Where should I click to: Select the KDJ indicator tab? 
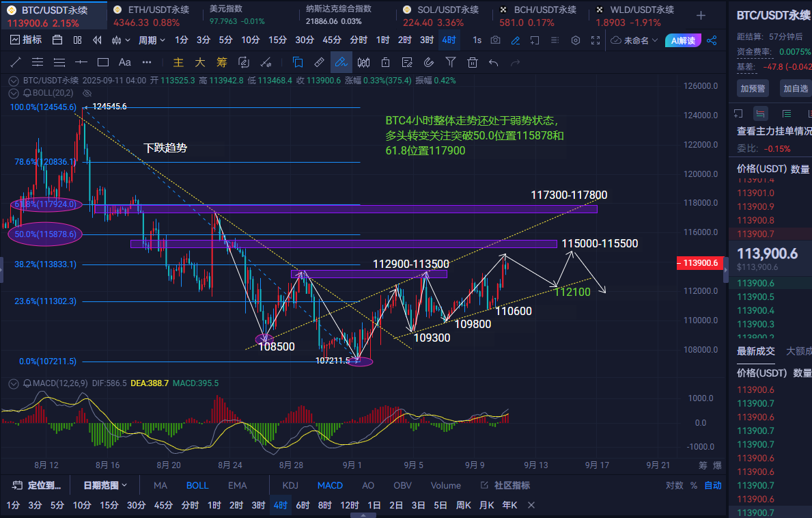[290, 485]
